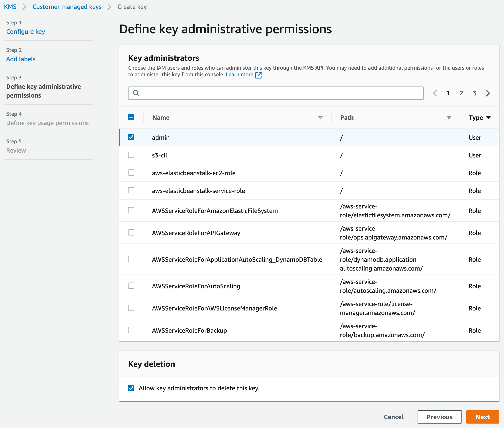This screenshot has height=428, width=504.
Task: Click the key administrators search field
Action: coord(267,93)
